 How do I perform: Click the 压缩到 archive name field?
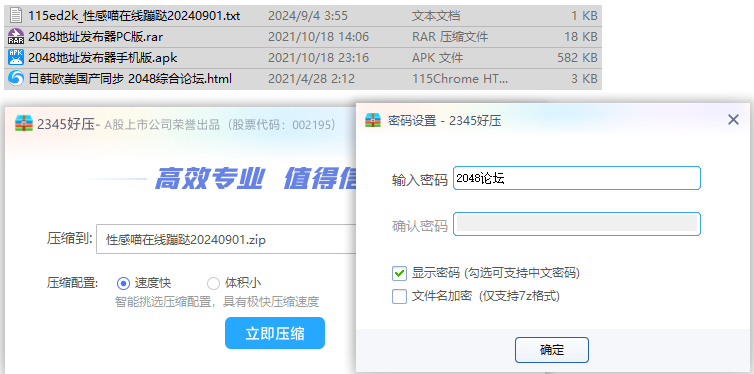226,239
